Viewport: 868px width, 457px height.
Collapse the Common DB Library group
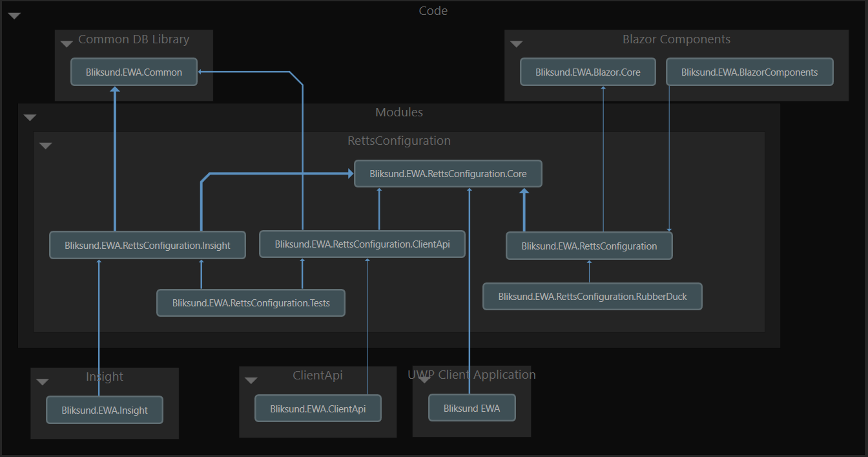coord(67,44)
